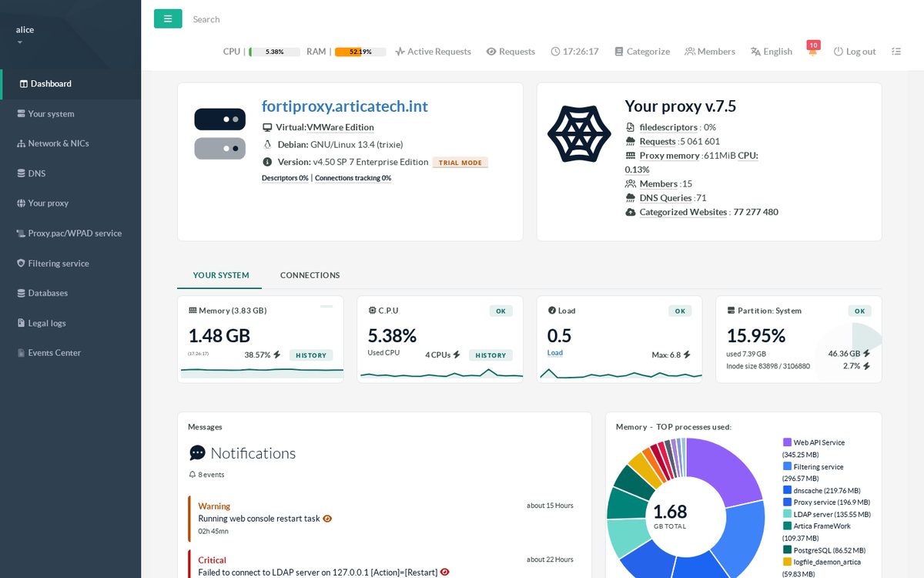Screen dimensions: 924x578
Task: Open the alice user dropdown caret
Action: (19, 42)
